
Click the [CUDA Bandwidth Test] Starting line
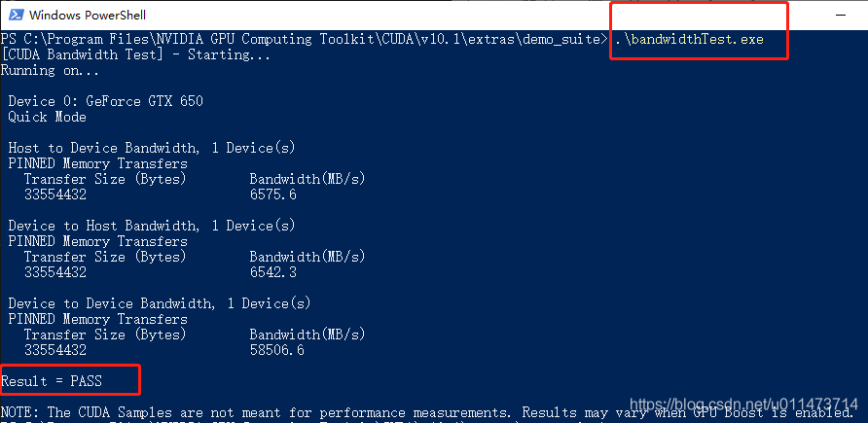point(135,54)
